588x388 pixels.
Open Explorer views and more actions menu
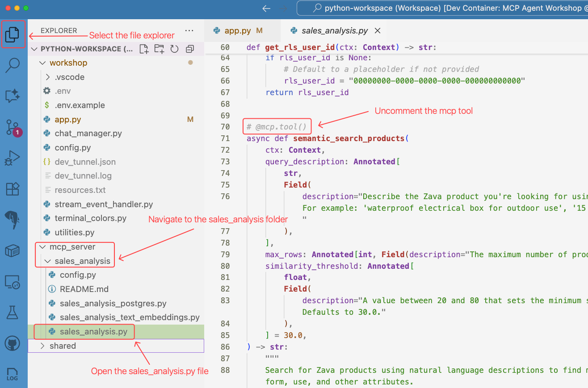tap(189, 31)
